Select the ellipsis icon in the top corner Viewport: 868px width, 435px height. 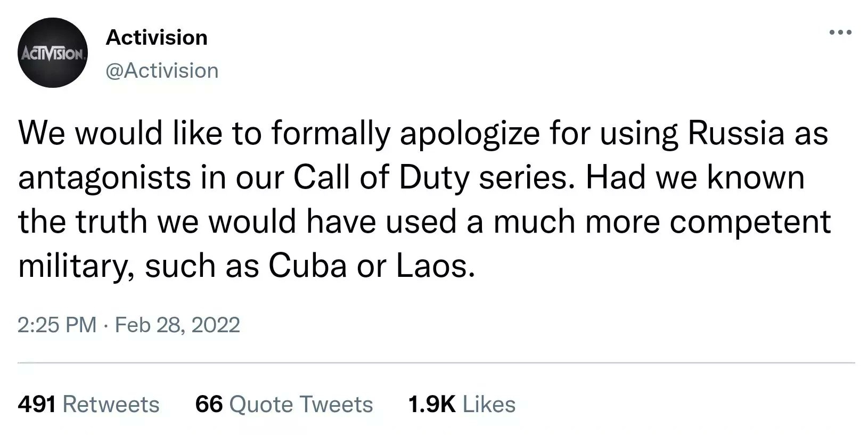coord(840,32)
